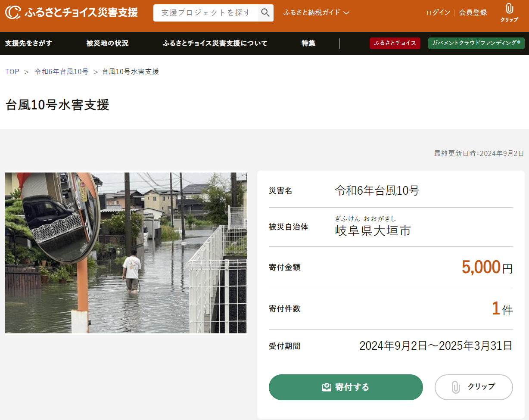The height and width of the screenshot is (420, 529).
Task: Go to the 特集 menu item
Action: 308,43
